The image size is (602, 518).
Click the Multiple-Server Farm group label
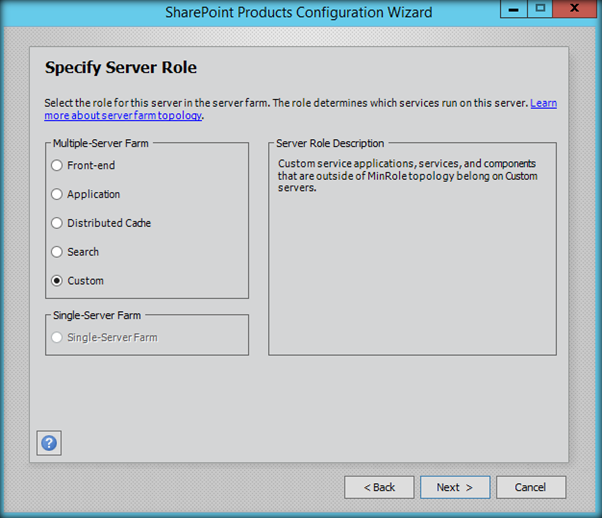101,144
